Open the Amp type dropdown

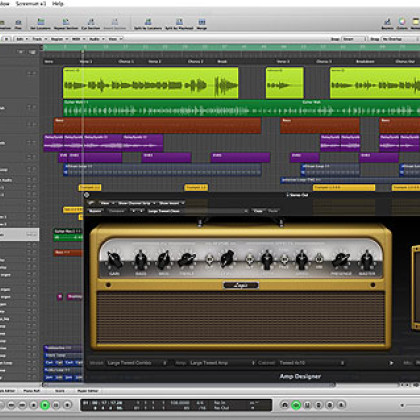[x=222, y=363]
